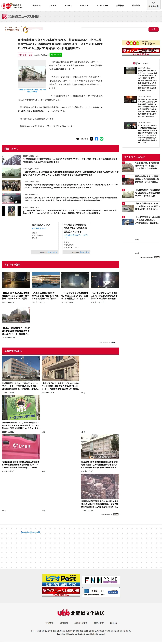
Task: Open the みんテレ 4:50 banner
Action: (x=141, y=43)
